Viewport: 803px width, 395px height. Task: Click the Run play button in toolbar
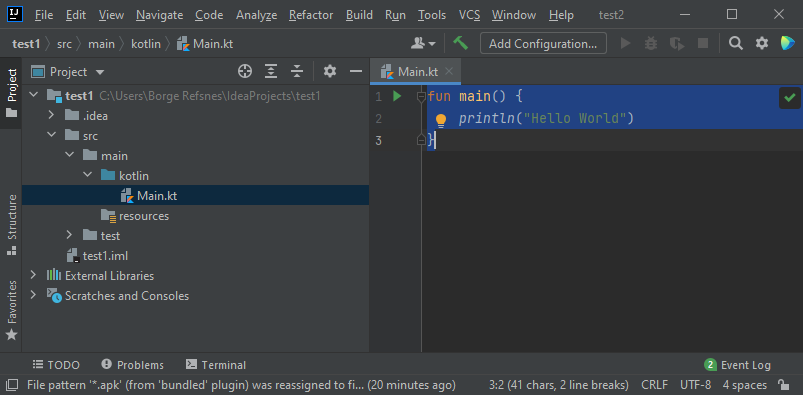coord(625,44)
